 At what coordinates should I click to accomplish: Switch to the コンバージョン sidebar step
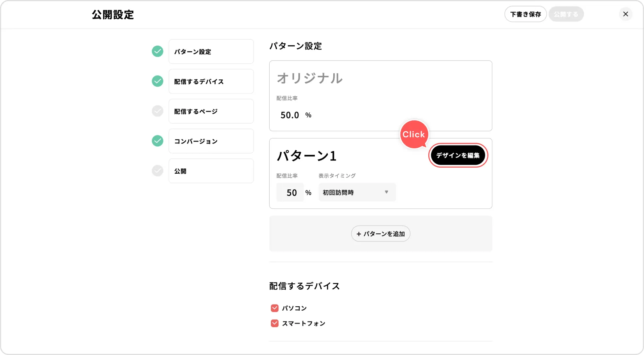tap(211, 141)
